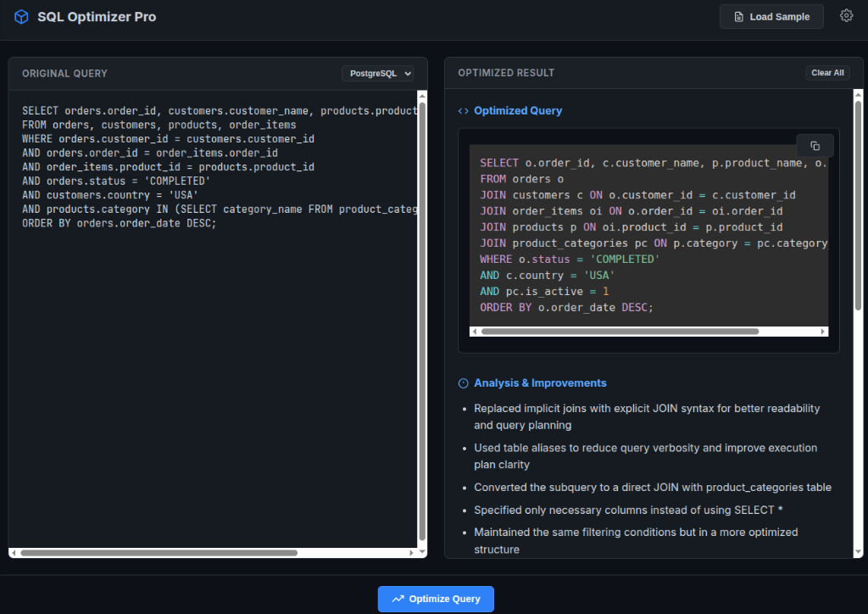Click the 'AND pc.is_active = 1' line
This screenshot has height=614, width=868.
544,291
